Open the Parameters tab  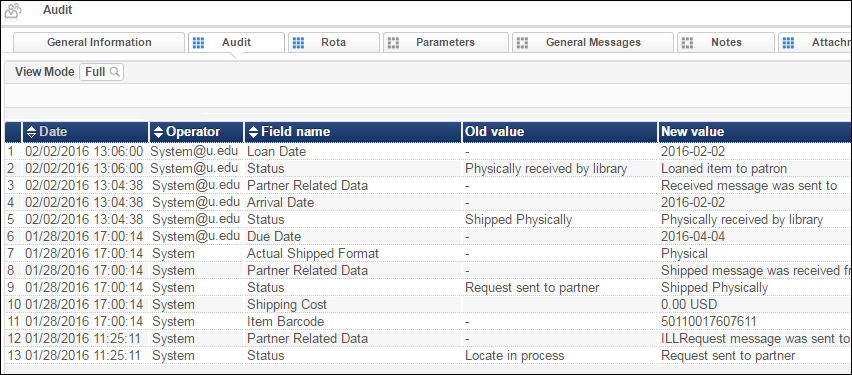pyautogui.click(x=446, y=42)
